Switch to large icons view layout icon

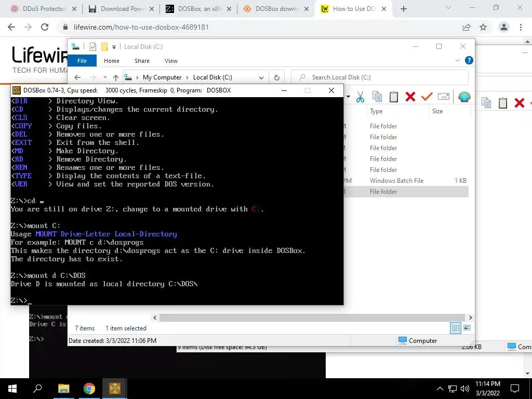pos(467,328)
